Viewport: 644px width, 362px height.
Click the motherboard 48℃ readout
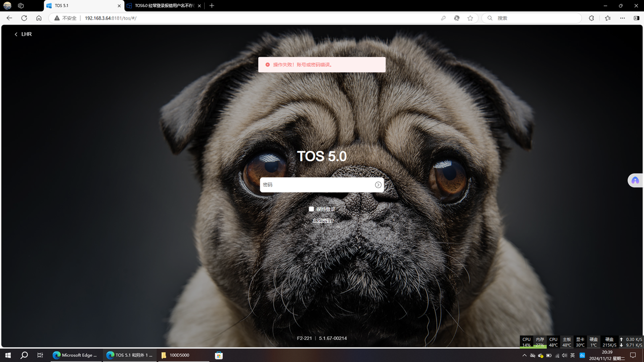tap(567, 342)
